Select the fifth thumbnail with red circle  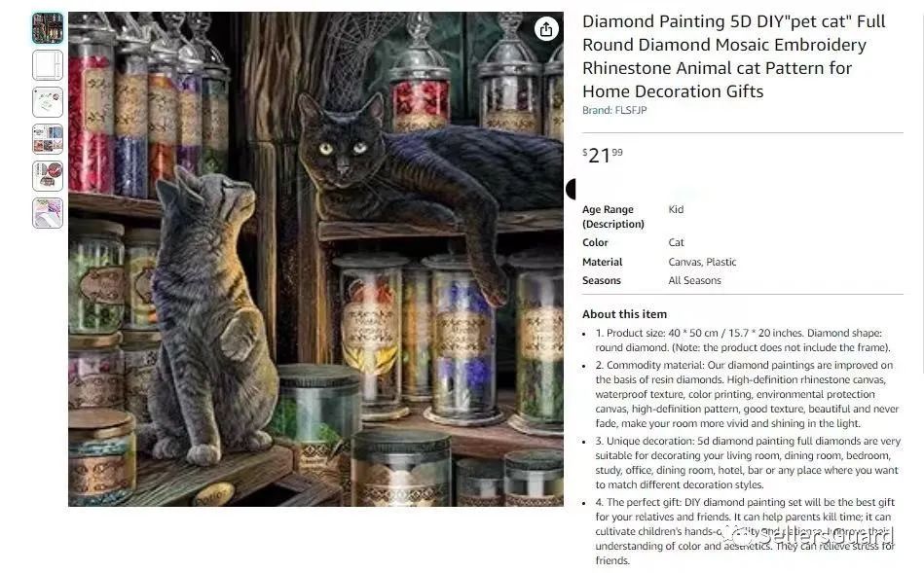click(48, 176)
